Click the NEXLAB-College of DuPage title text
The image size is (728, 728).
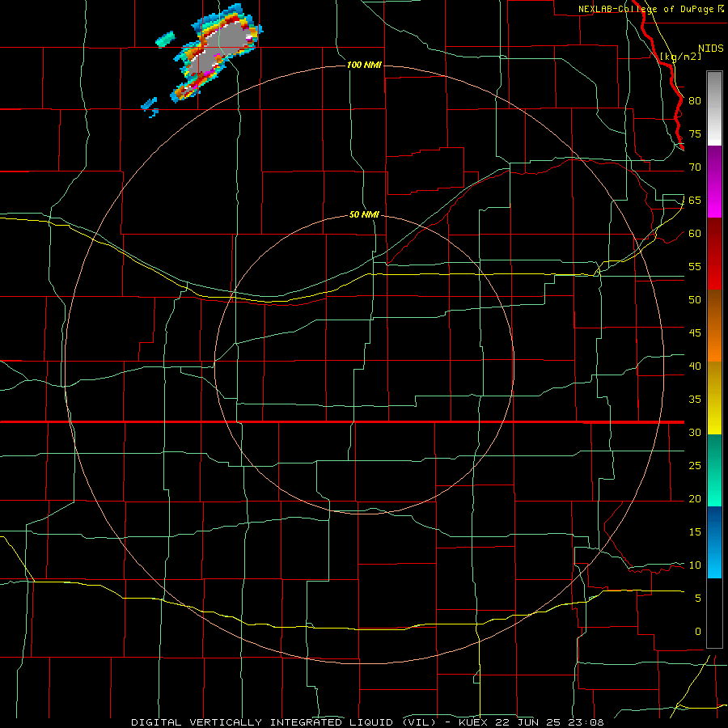click(x=645, y=9)
